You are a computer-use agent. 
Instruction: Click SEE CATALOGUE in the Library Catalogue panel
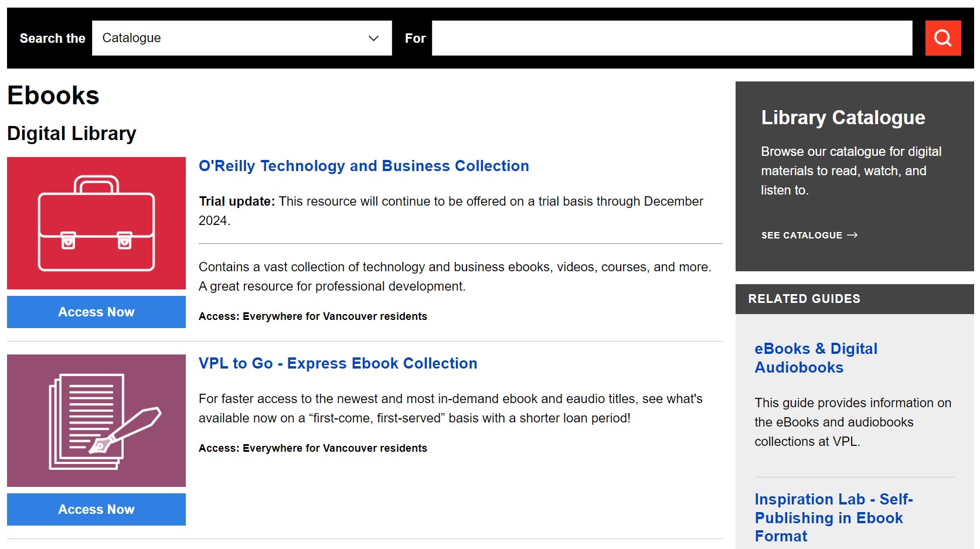pyautogui.click(x=801, y=235)
